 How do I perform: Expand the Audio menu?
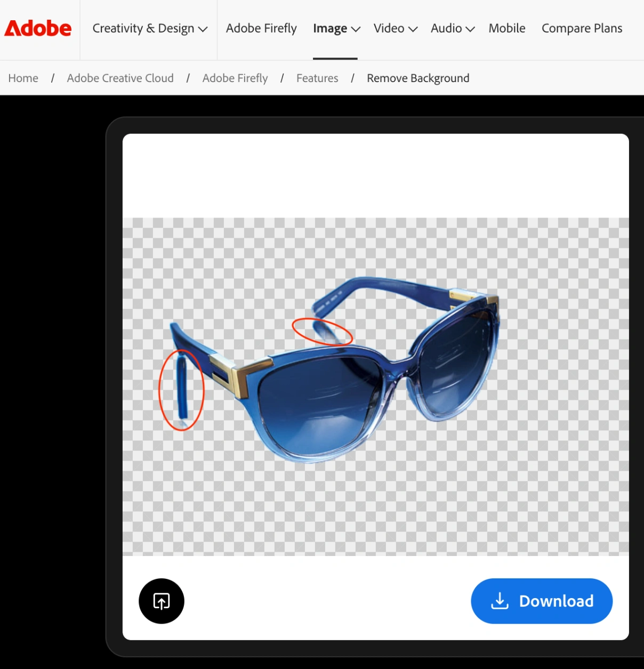453,29
